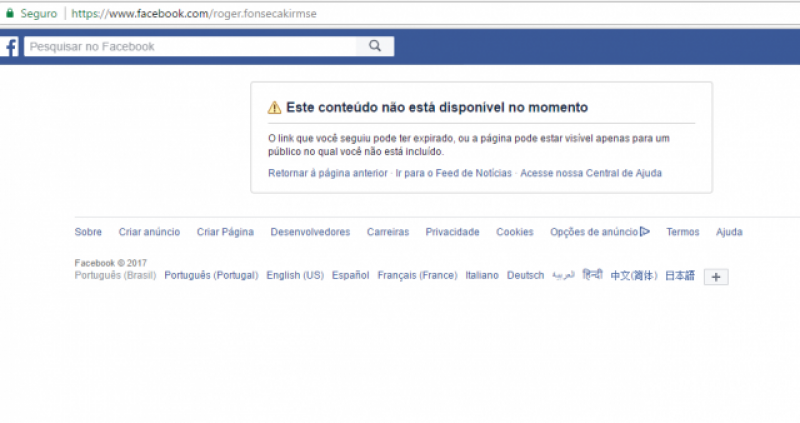Click the green secure padlock icon

tap(10, 13)
